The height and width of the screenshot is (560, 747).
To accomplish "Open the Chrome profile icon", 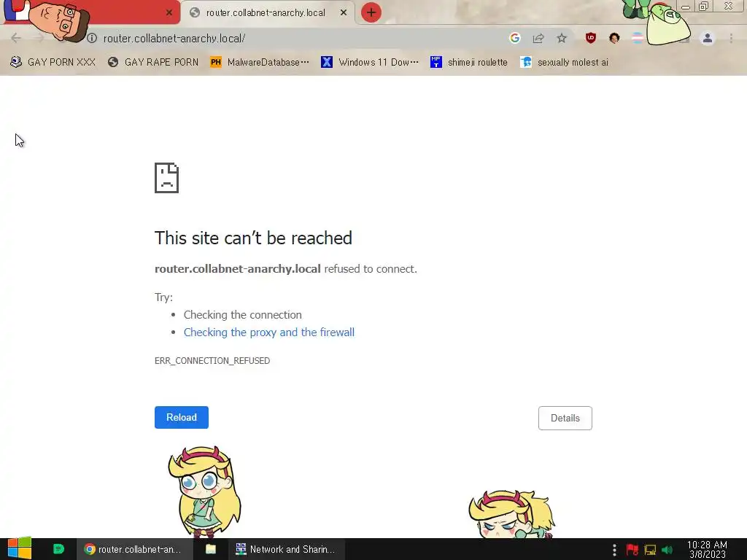I will click(x=708, y=38).
